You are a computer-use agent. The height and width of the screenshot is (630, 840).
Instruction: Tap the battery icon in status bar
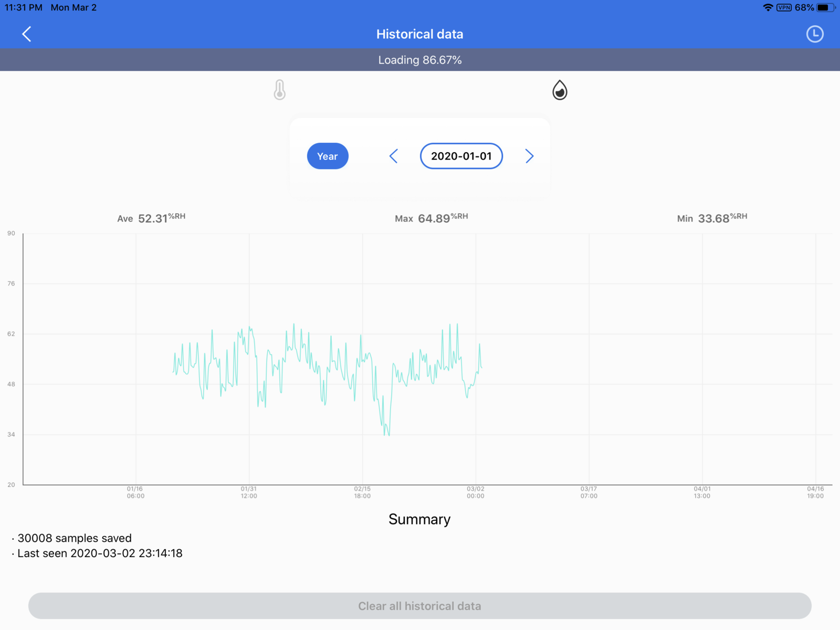[x=826, y=7]
